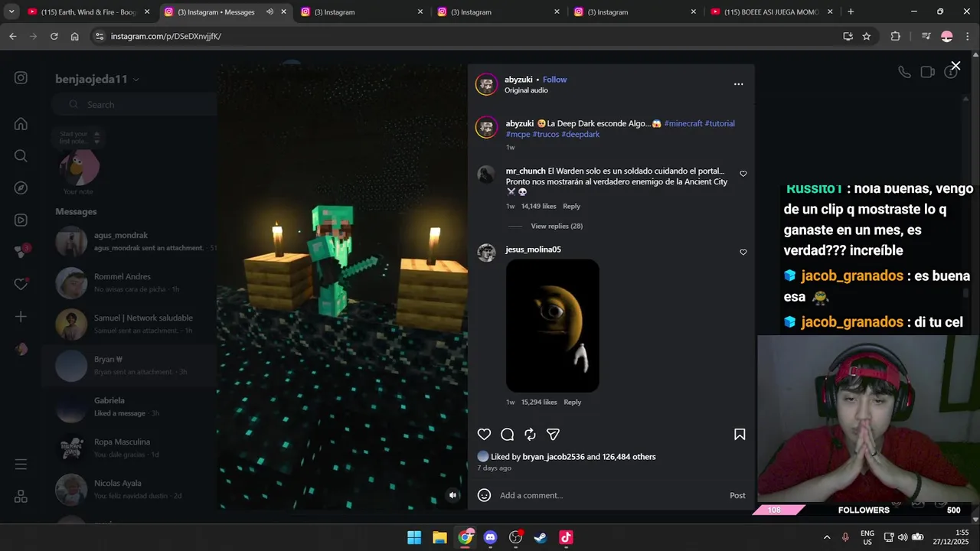Open the Reels icon in sidebar
The height and width of the screenshot is (551, 980).
click(x=21, y=220)
